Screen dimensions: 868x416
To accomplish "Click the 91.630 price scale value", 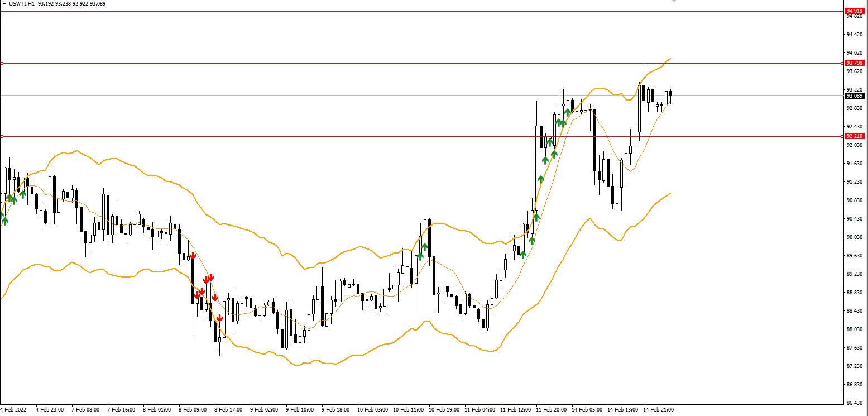I will pos(856,164).
